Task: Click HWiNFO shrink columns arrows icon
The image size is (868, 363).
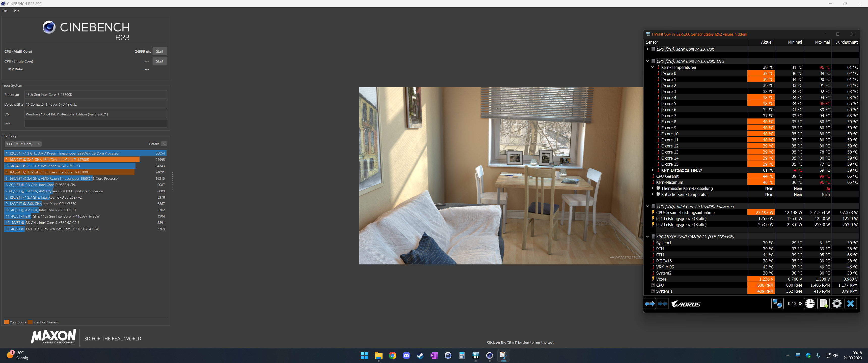Action: (x=662, y=304)
